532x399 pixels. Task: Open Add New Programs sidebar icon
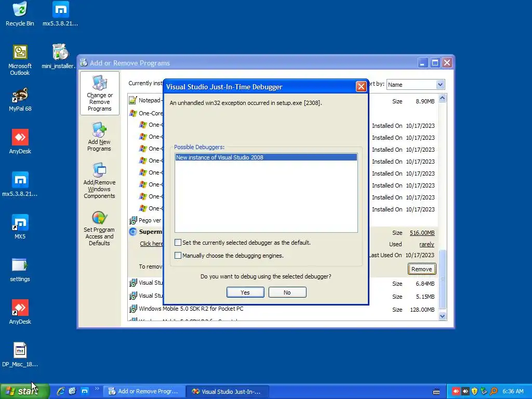coord(99,137)
